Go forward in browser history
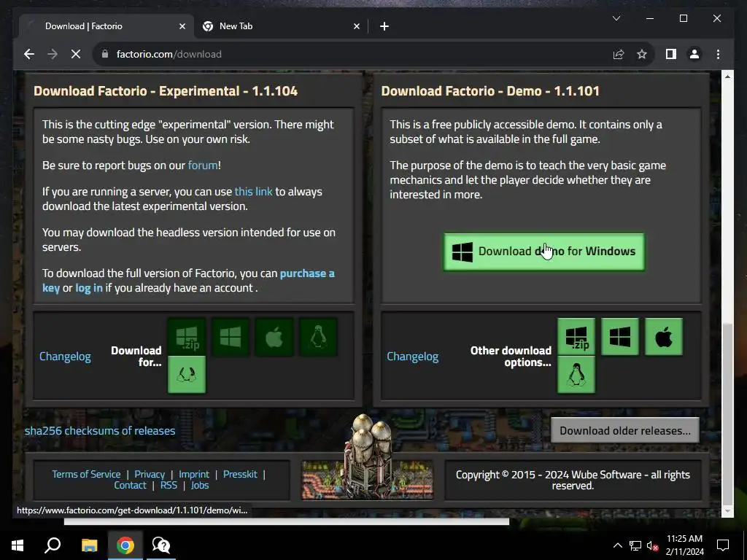This screenshot has width=747, height=560. tap(53, 54)
